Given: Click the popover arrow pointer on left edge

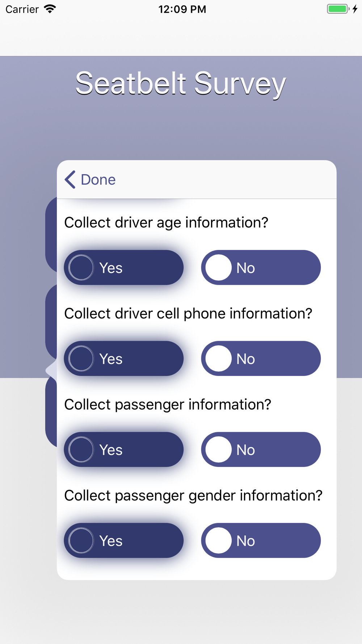Looking at the screenshot, I should click(x=51, y=370).
